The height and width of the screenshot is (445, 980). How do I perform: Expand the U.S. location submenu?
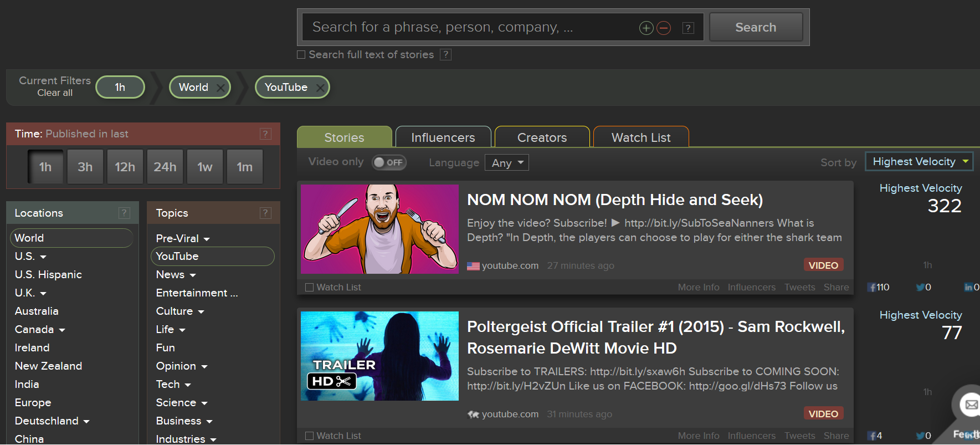click(x=43, y=257)
